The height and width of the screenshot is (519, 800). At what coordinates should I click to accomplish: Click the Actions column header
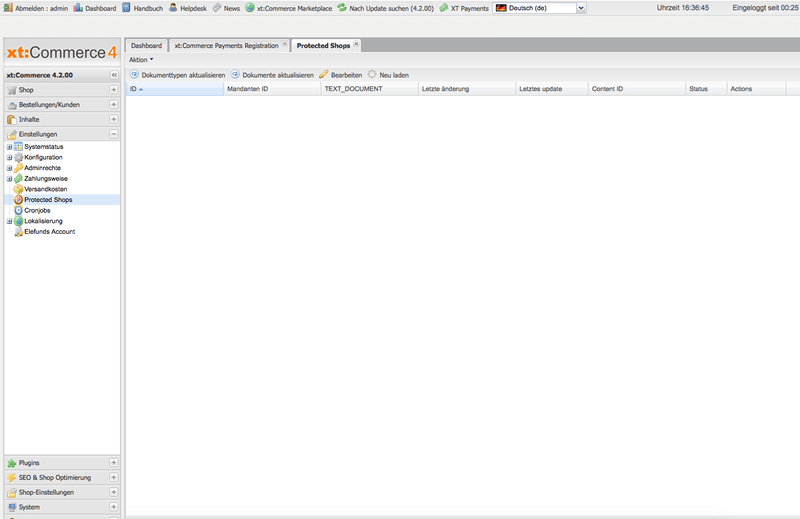(756, 89)
